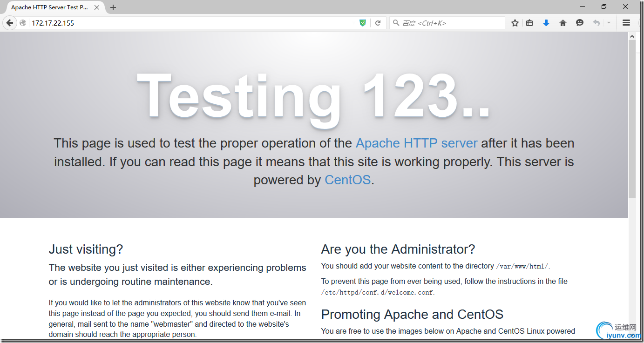This screenshot has width=644, height=343.
Task: Click the address bar showing 172.17.22.155
Action: click(193, 23)
